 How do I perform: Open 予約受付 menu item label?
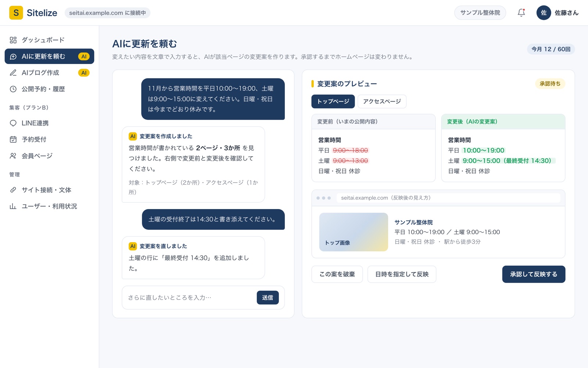click(x=34, y=139)
